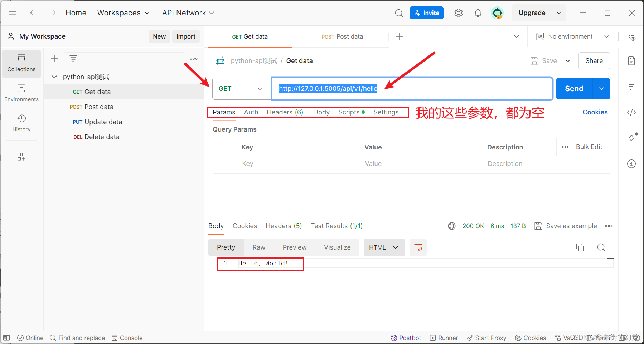Toggle line wrap in response

[x=418, y=247]
